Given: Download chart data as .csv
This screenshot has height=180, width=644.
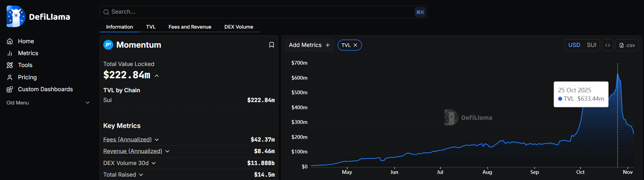Looking at the screenshot, I should [627, 45].
